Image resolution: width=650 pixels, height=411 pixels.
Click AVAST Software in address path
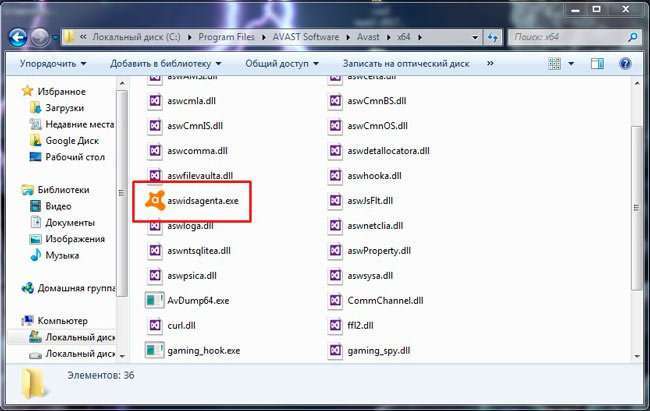306,37
